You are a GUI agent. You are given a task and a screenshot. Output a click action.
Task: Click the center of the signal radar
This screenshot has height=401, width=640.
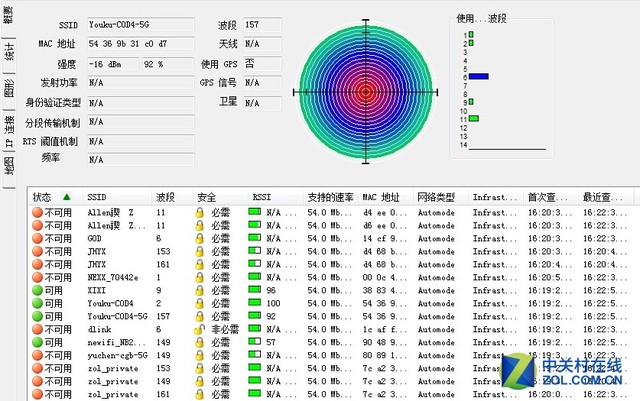point(366,92)
